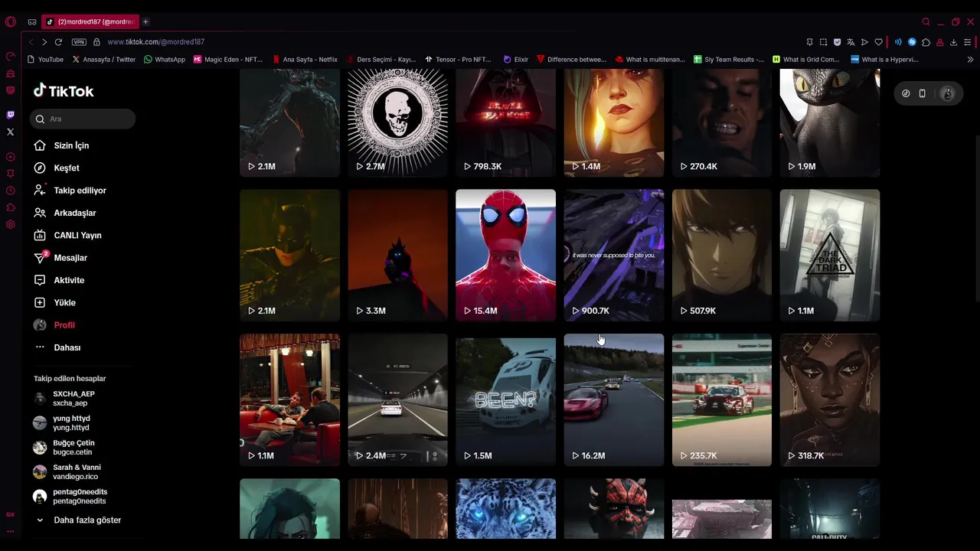This screenshot has height=551, width=980.
Task: Open X panel in Opera sidebar
Action: 10,132
